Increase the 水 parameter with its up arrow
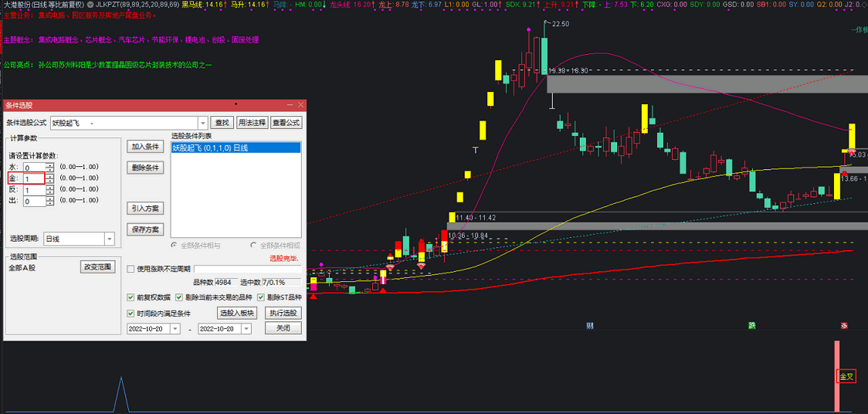This screenshot has height=414, width=868. pos(50,165)
